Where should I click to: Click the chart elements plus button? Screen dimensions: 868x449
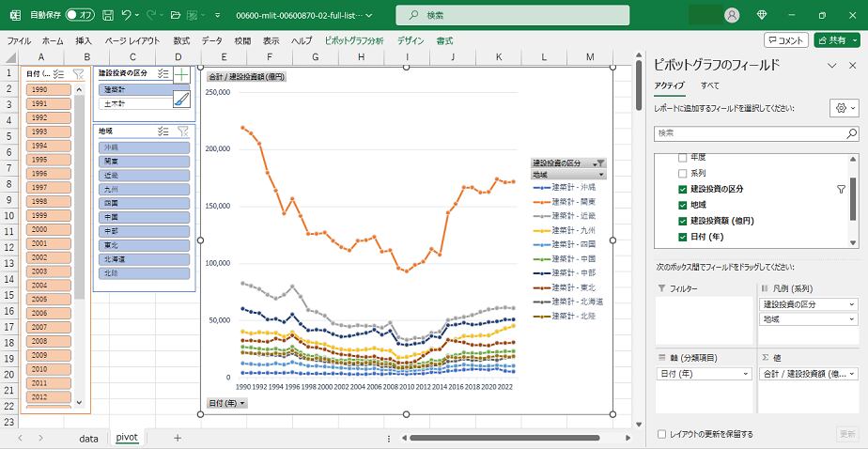[181, 74]
